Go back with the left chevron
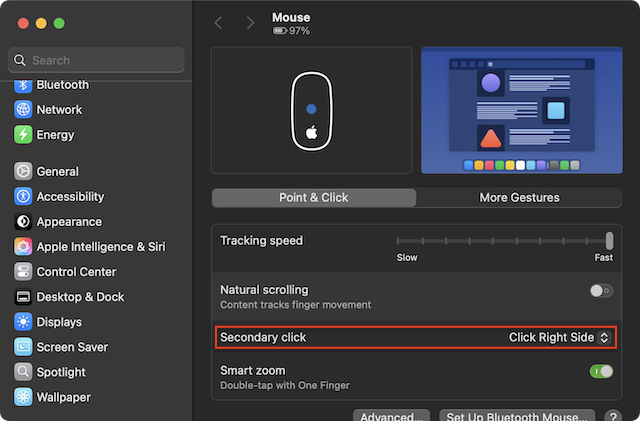The image size is (640, 421). [219, 23]
